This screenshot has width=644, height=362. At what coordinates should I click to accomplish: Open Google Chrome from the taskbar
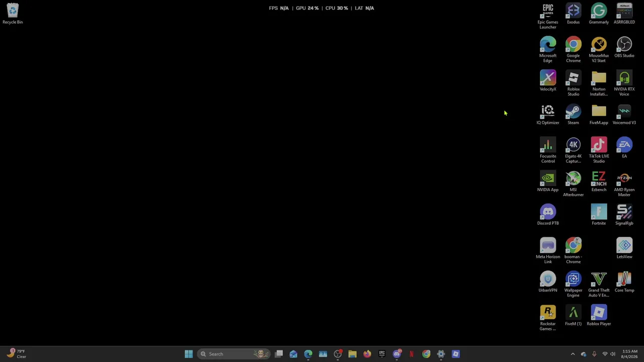pos(426,354)
